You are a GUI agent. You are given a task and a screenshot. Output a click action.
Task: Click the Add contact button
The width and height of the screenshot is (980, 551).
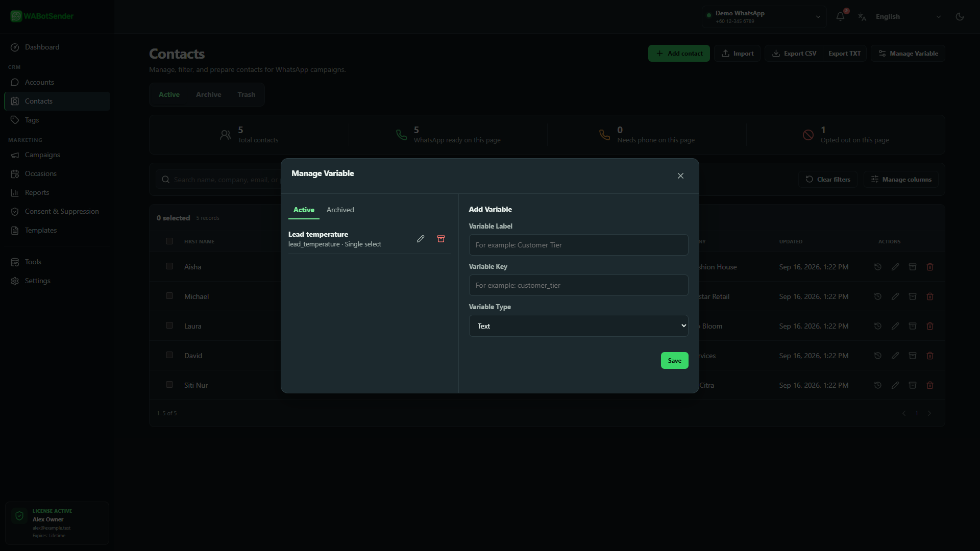[679, 54]
